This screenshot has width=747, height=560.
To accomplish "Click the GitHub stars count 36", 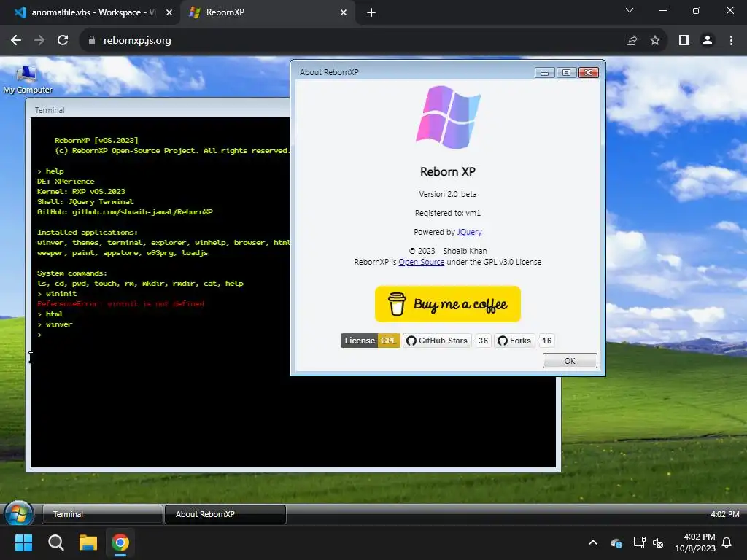I will (x=483, y=341).
